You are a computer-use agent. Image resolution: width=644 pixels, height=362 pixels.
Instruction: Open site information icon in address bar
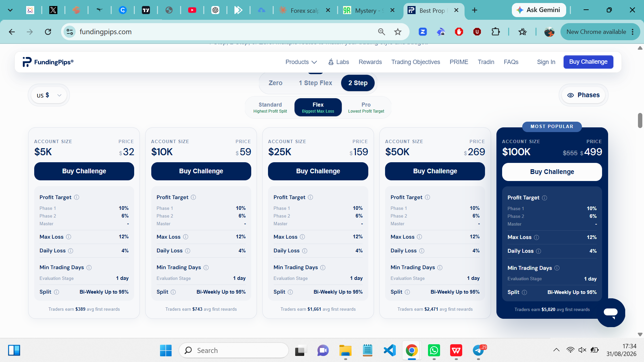[70, 32]
